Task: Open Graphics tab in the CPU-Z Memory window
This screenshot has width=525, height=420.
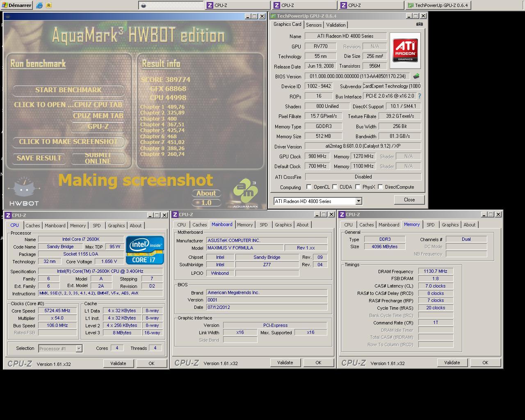Action: 450,225
